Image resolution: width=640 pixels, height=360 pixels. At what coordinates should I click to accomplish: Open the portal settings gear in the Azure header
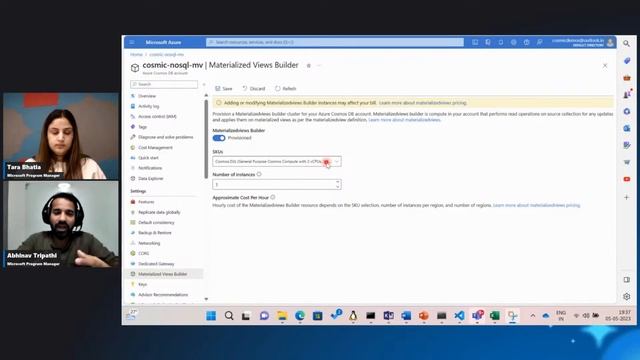pyautogui.click(x=513, y=42)
